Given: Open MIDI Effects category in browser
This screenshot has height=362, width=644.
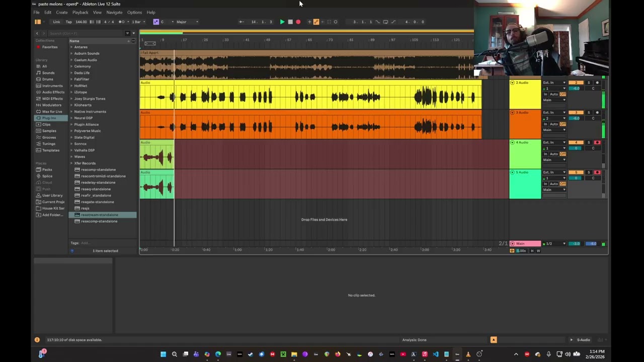Looking at the screenshot, I should [52, 99].
